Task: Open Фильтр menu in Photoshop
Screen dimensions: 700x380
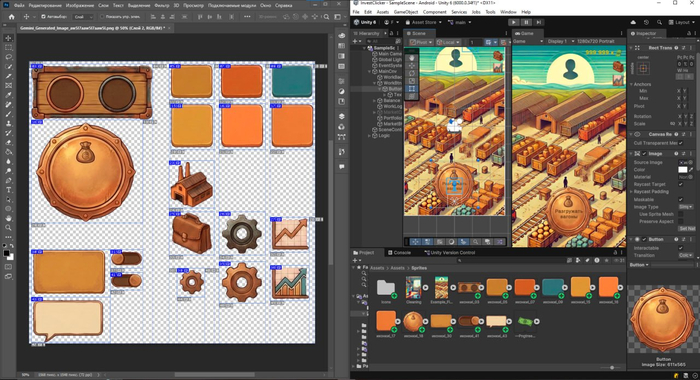Action: 162,6
